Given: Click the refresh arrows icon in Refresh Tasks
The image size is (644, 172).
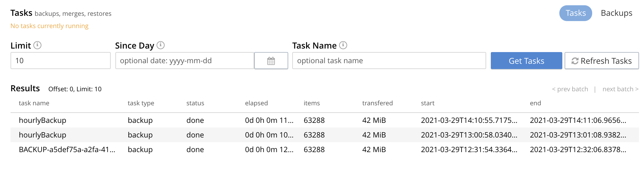Looking at the screenshot, I should click(575, 61).
